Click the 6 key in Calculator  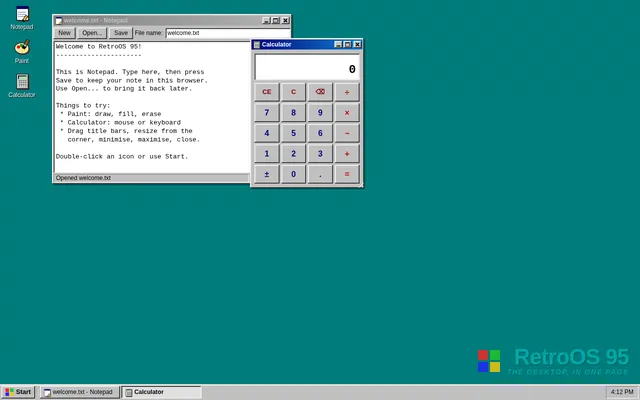point(320,133)
